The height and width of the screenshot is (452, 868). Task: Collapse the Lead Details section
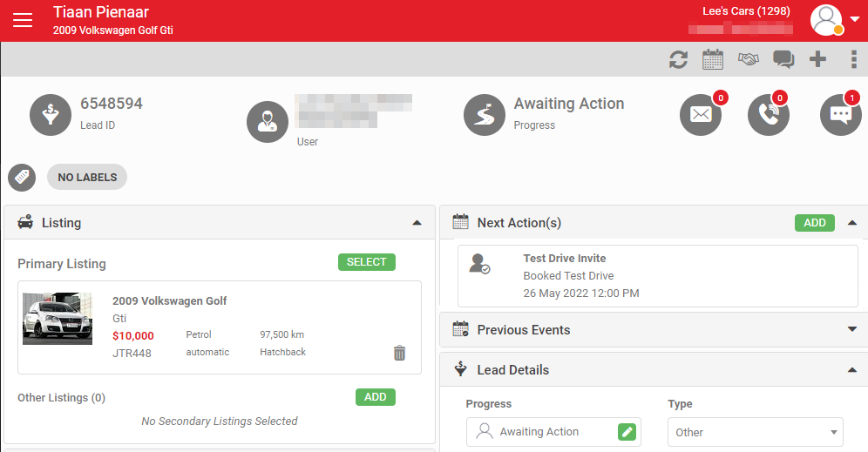[x=851, y=369]
